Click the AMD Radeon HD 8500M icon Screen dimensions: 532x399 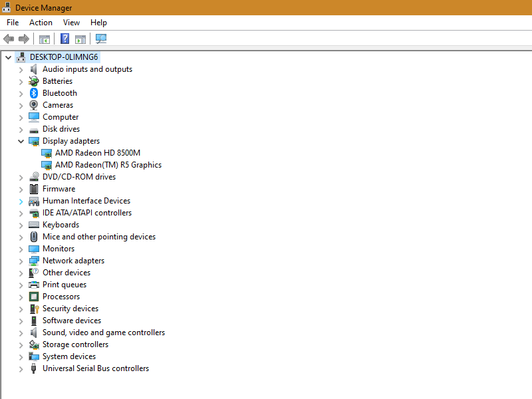tap(47, 154)
